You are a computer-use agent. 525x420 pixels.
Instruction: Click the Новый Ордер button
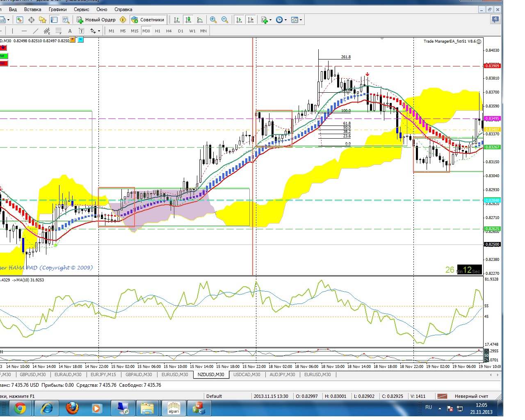97,20
